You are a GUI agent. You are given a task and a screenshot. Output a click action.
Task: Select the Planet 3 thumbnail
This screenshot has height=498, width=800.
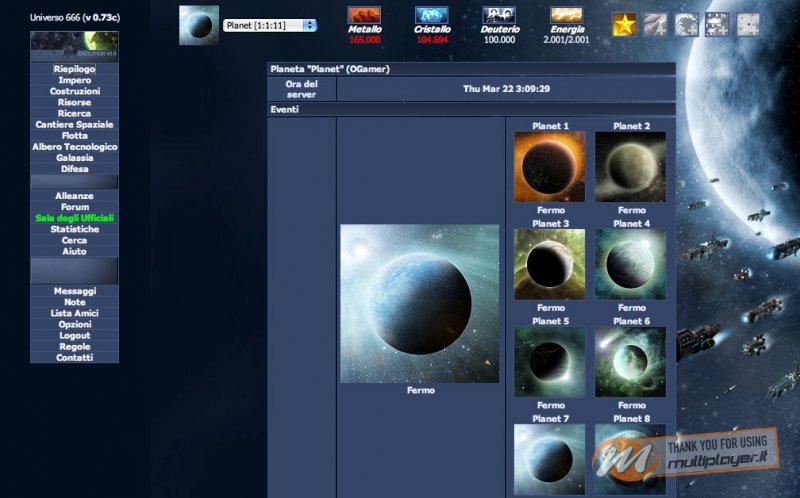click(x=549, y=264)
